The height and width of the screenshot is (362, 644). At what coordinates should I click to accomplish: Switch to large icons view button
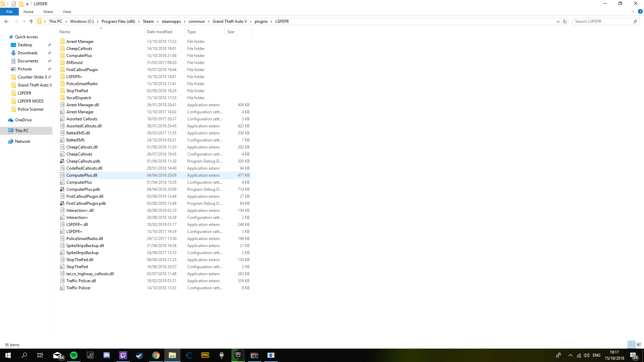(x=639, y=345)
